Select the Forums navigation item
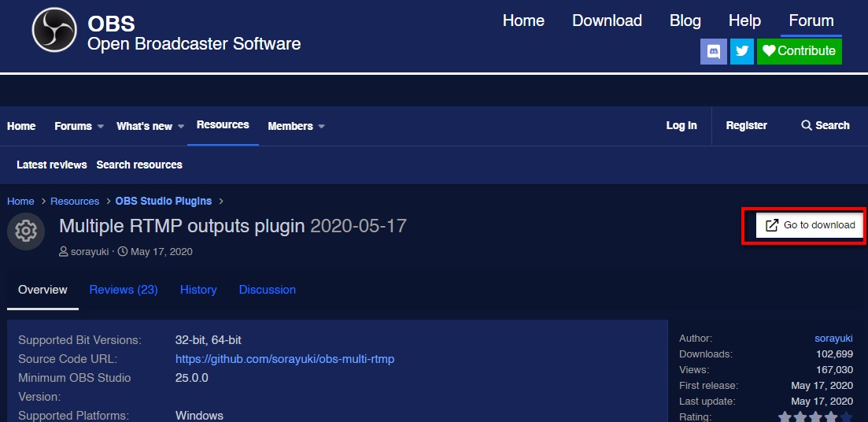This screenshot has width=868, height=422. coord(73,126)
